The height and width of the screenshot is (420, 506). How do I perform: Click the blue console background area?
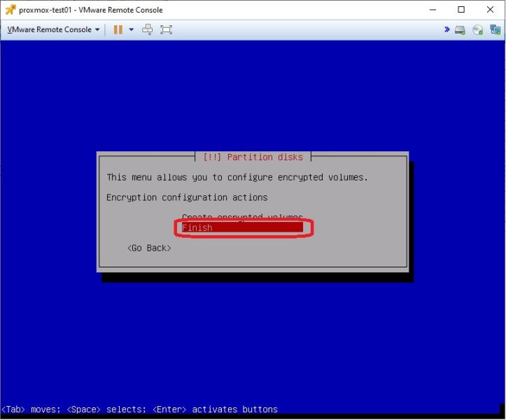pyautogui.click(x=253, y=97)
